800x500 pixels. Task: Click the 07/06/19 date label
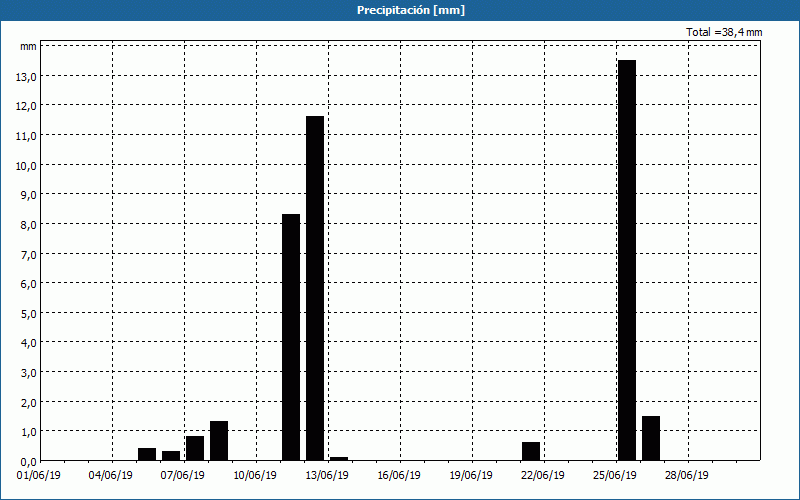tap(183, 476)
